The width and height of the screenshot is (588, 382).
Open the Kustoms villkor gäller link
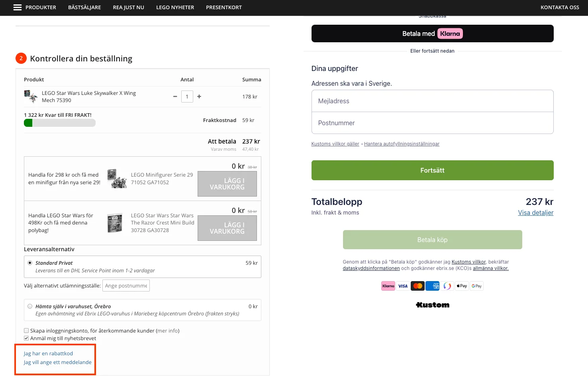tap(335, 144)
